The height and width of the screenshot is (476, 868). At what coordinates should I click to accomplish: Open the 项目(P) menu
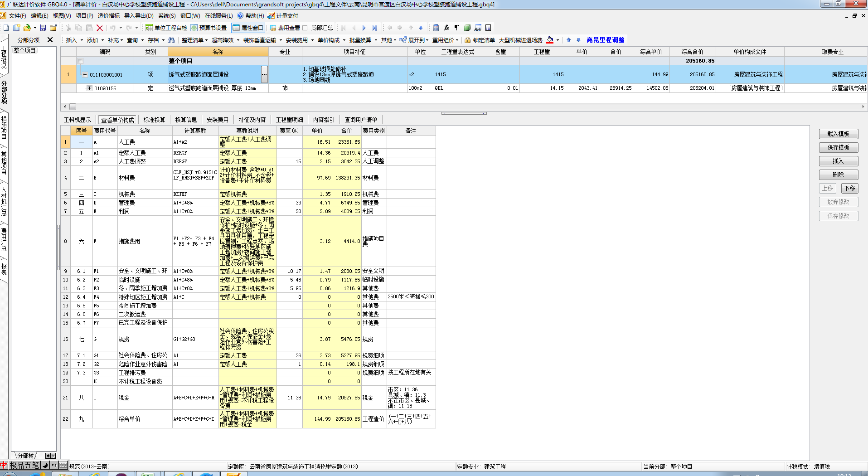[x=84, y=15]
